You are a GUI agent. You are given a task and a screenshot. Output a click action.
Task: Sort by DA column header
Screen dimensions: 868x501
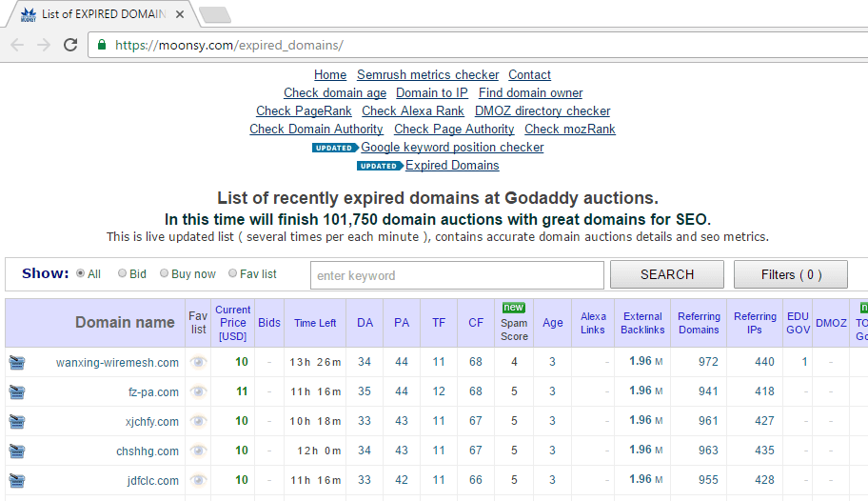(x=365, y=323)
